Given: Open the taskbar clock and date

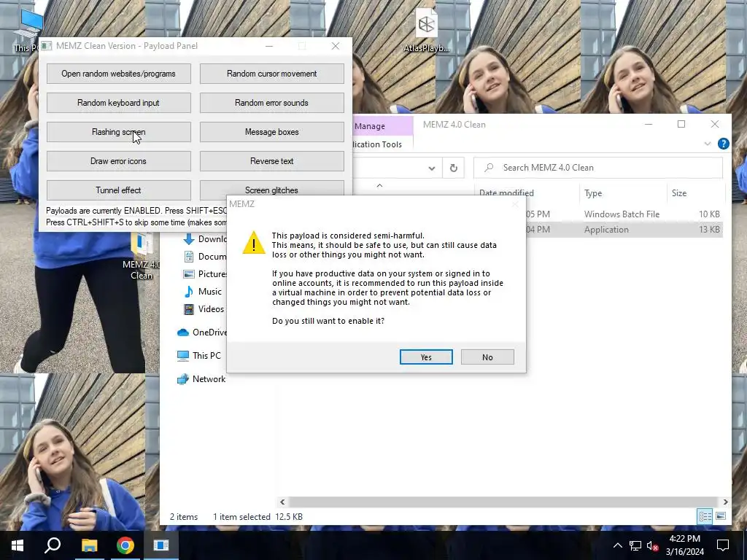Looking at the screenshot, I should (684, 545).
